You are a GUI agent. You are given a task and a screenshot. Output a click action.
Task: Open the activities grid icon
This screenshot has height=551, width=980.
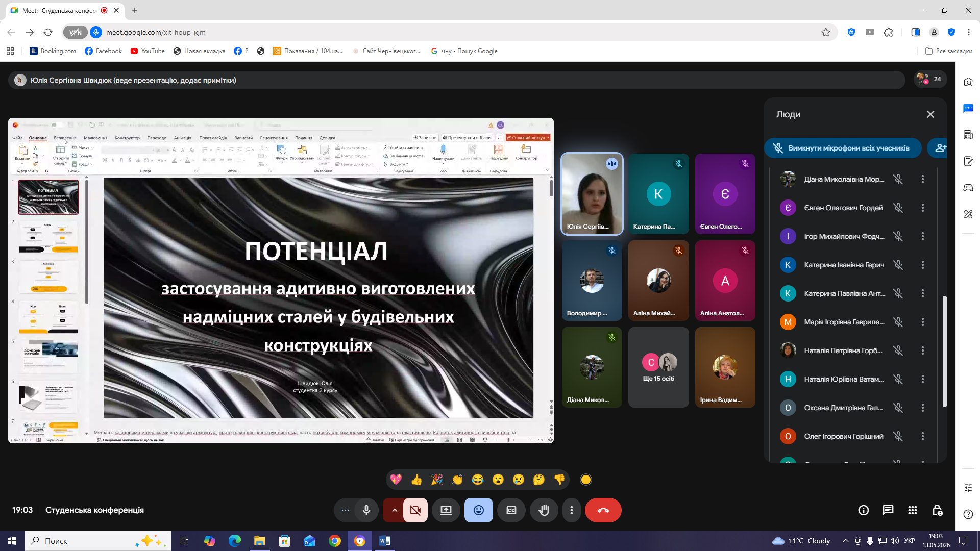click(913, 510)
